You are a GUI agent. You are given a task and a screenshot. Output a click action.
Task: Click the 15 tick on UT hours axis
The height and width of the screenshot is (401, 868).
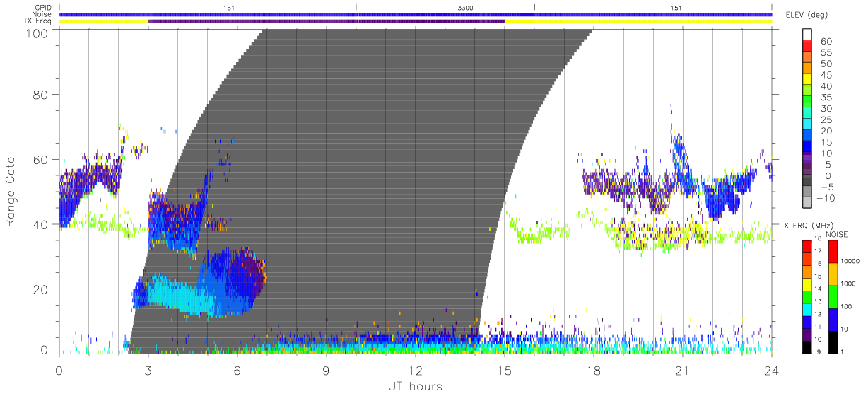tap(504, 370)
